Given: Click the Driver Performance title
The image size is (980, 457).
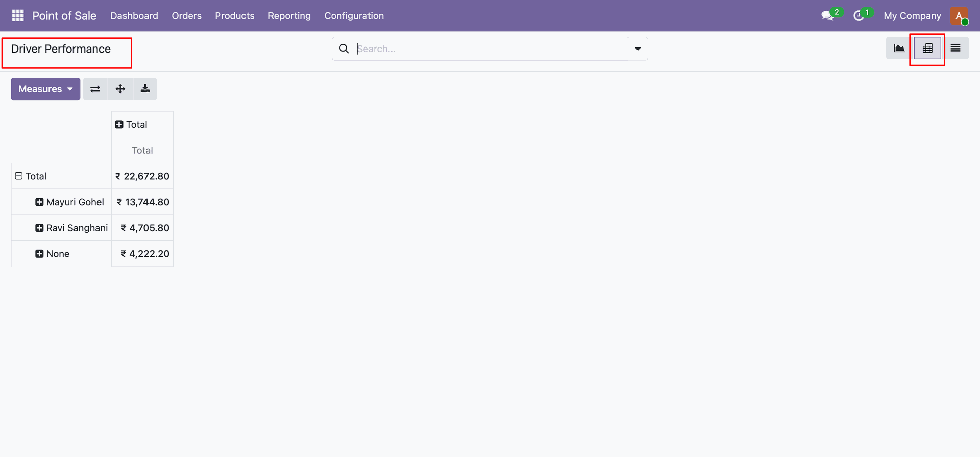Looking at the screenshot, I should 61,49.
